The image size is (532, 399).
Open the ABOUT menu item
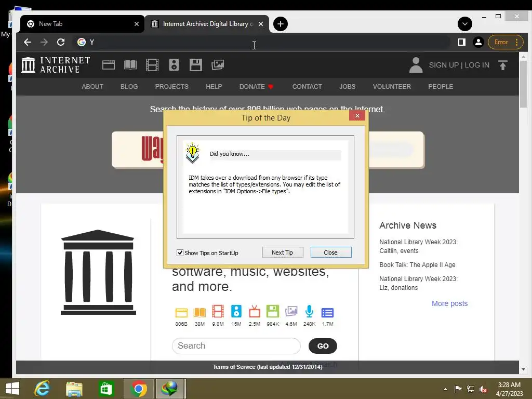(x=92, y=87)
